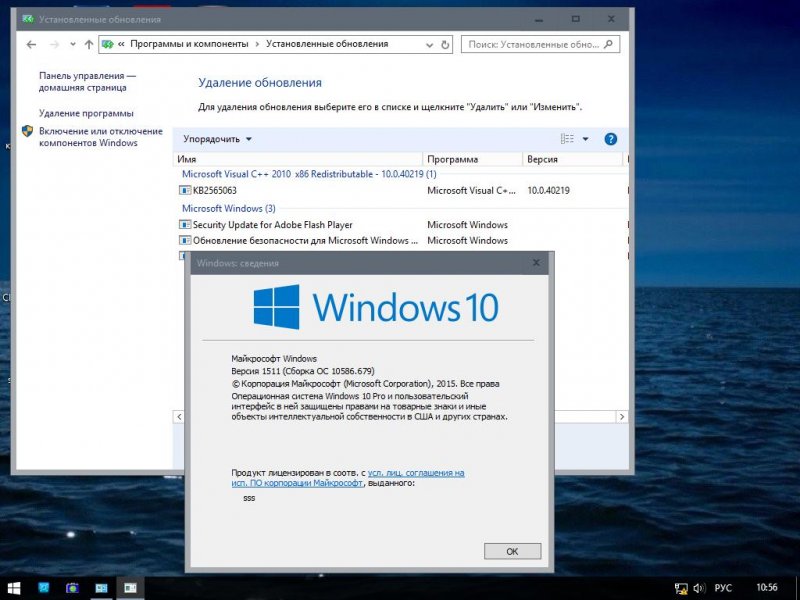Click 'Программы и компоненты' in the breadcrumb

coord(189,44)
